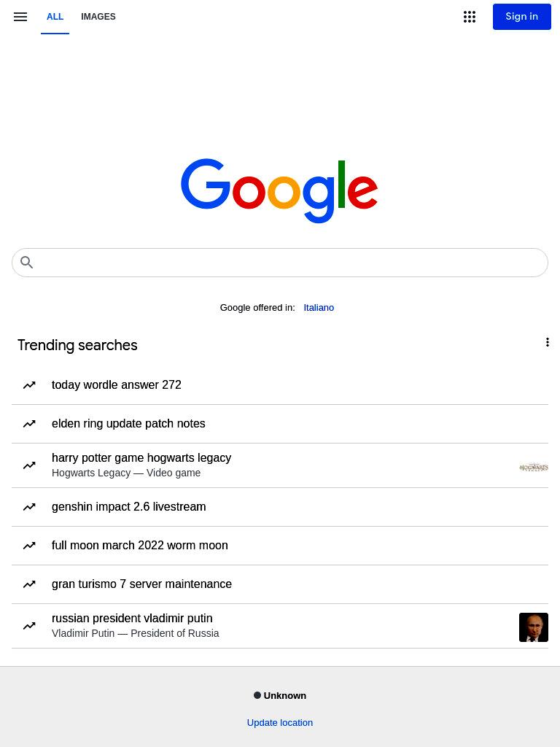Open the Hogwarts Legacy logo thumbnail
The width and height of the screenshot is (560, 747).
[533, 468]
